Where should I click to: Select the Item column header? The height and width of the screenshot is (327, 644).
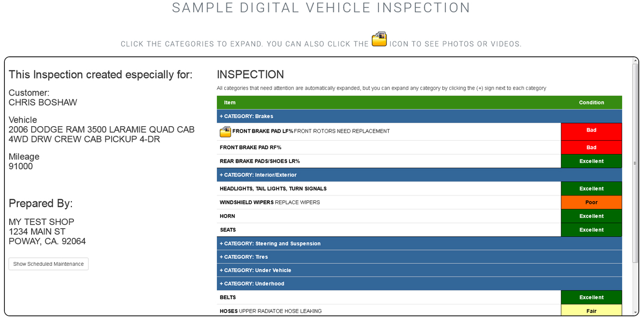tap(230, 103)
